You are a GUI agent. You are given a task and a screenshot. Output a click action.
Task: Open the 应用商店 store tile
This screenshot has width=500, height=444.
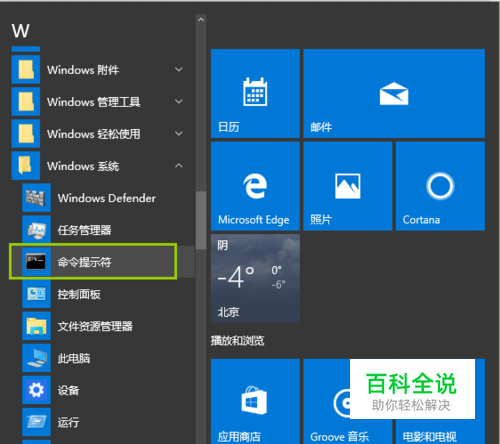[x=255, y=401]
